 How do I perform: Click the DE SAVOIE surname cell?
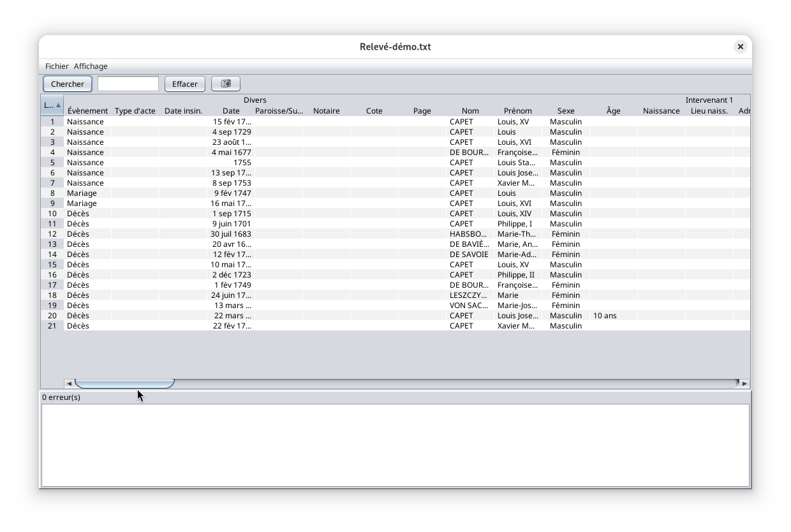469,255
